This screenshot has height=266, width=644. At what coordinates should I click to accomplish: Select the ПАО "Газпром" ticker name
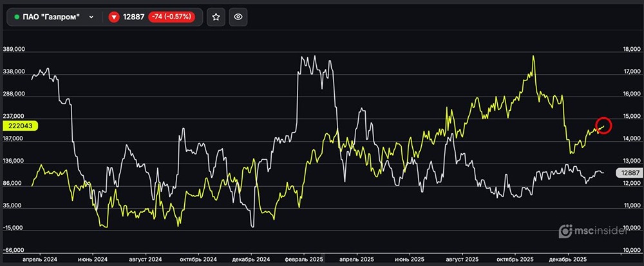[52, 17]
